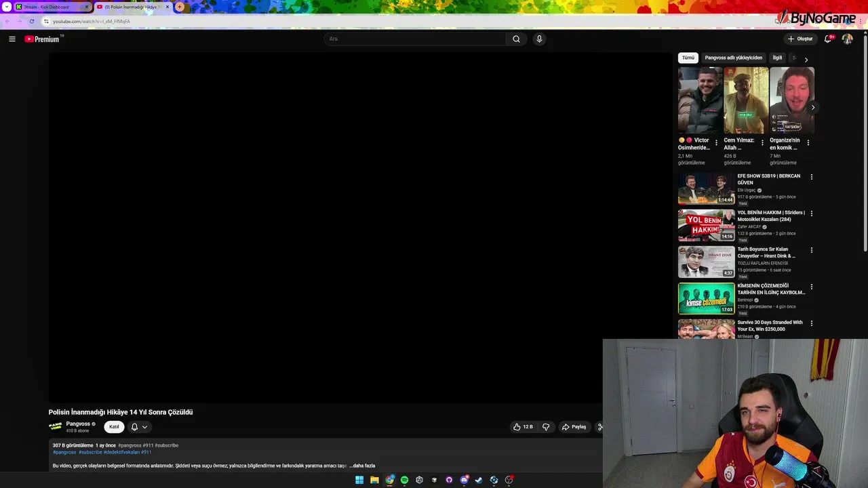The image size is (868, 488).
Task: Open options for Tarih Boyunca Sır Kalan video
Action: pyautogui.click(x=811, y=250)
